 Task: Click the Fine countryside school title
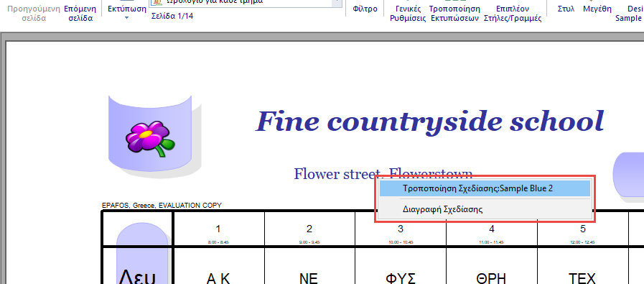430,121
